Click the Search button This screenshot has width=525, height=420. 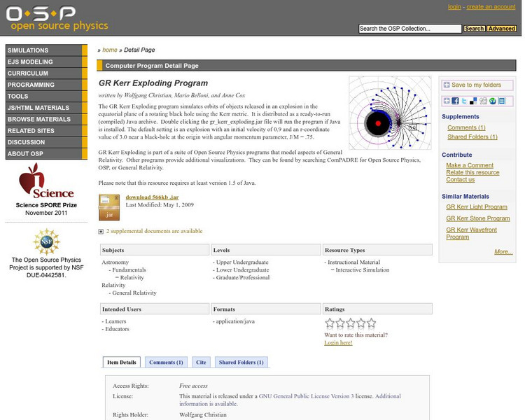pyautogui.click(x=474, y=29)
